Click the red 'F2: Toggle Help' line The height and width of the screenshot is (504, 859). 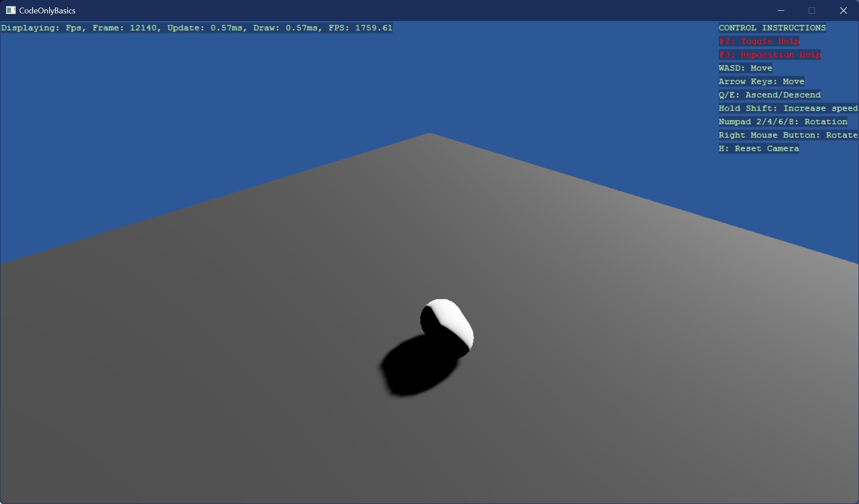point(759,41)
